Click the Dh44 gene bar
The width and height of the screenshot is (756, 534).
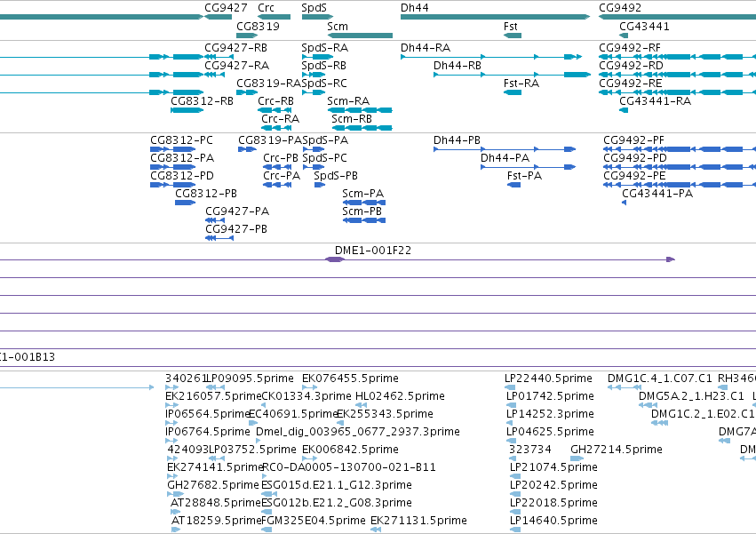click(x=495, y=17)
